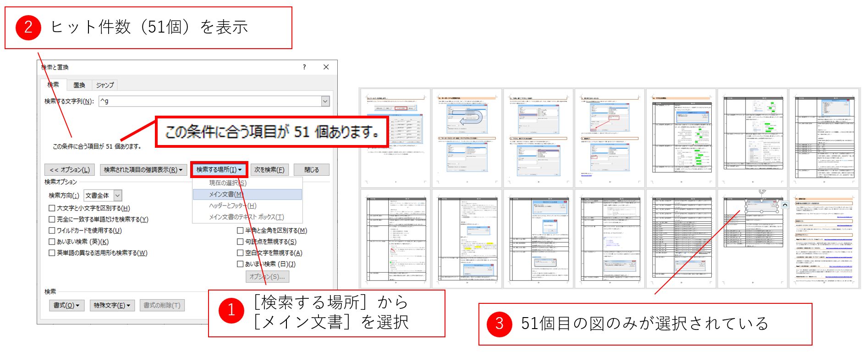Expand the 検索する文字列 history dropdown arrow
The image size is (868, 352).
(325, 101)
